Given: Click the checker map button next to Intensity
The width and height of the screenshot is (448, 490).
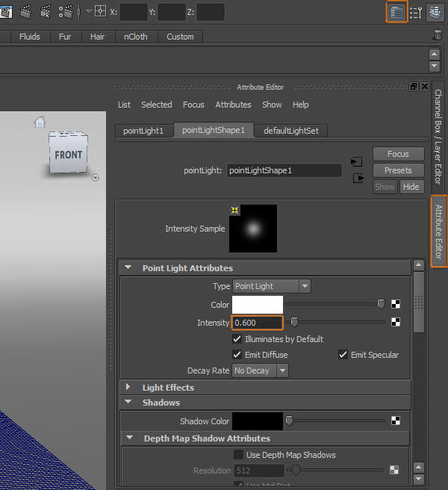Looking at the screenshot, I should point(395,323).
